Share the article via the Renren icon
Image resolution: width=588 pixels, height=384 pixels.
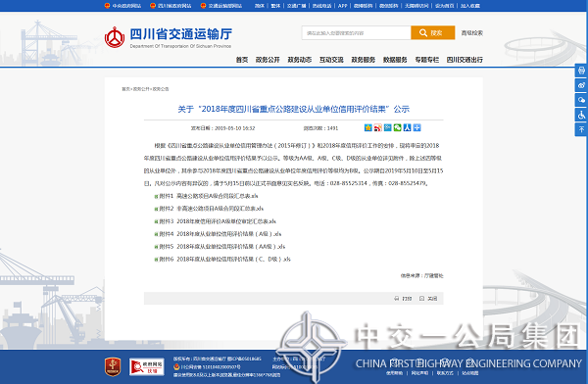[x=408, y=127]
